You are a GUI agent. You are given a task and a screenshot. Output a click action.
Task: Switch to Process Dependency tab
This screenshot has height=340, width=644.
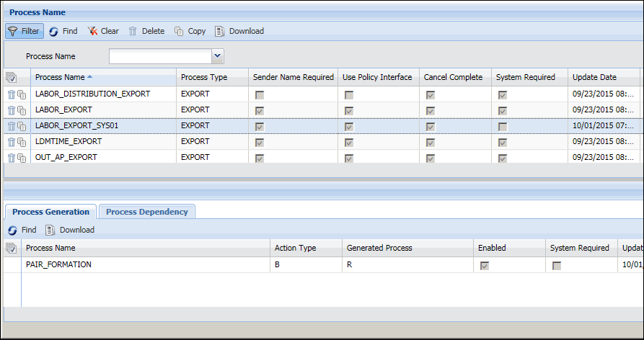click(x=147, y=212)
